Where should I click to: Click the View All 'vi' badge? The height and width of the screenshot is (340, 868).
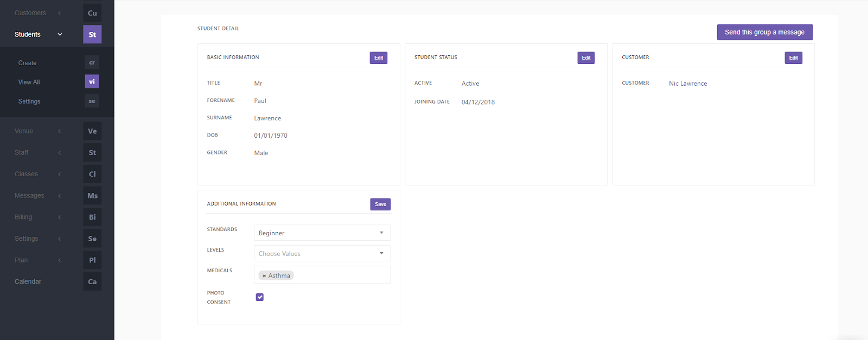(92, 82)
